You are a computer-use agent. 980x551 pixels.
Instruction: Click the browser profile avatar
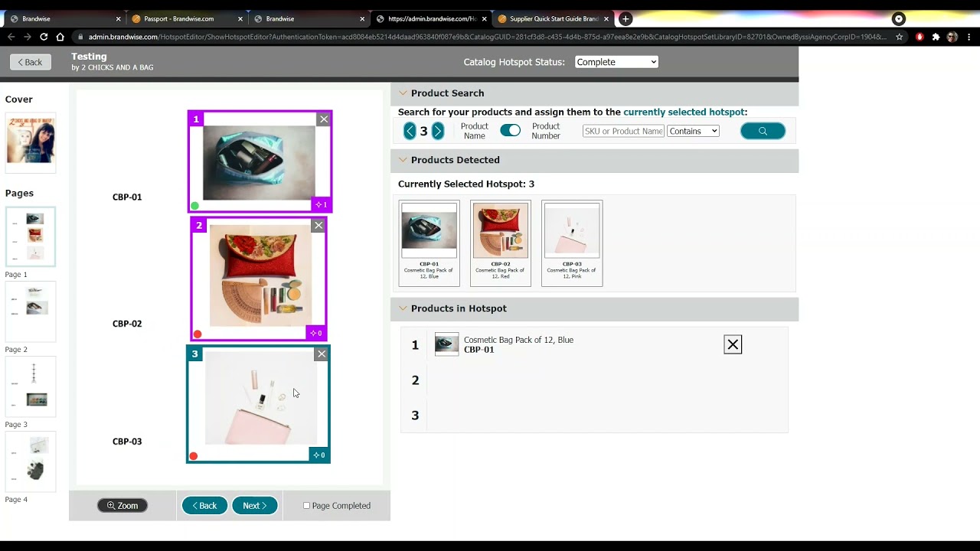(x=952, y=37)
